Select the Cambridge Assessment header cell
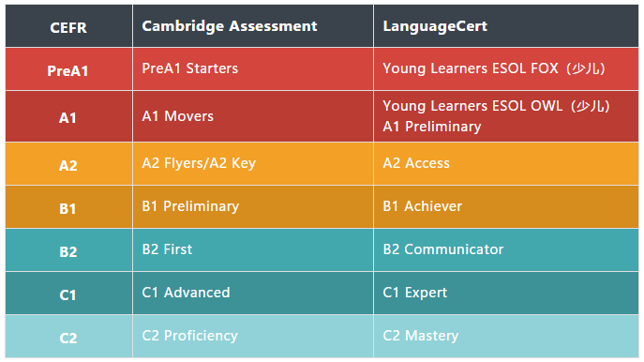The height and width of the screenshot is (362, 644). [253, 26]
